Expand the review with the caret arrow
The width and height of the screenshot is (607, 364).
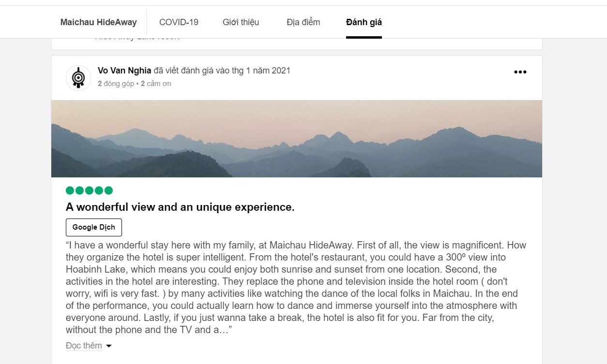pos(109,346)
